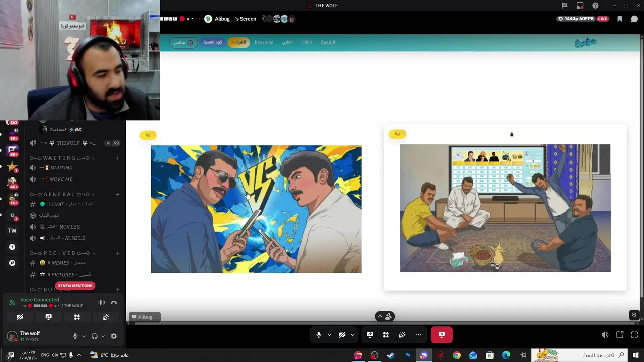Viewport: 644px width, 362px height.
Task: Open the THEWOLF voice channel
Action: pos(75,143)
